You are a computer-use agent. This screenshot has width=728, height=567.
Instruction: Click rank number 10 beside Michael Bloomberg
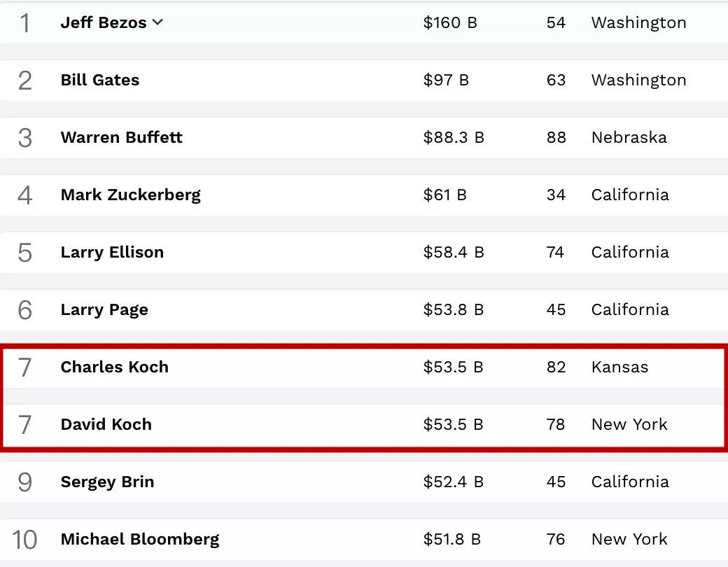tap(24, 540)
